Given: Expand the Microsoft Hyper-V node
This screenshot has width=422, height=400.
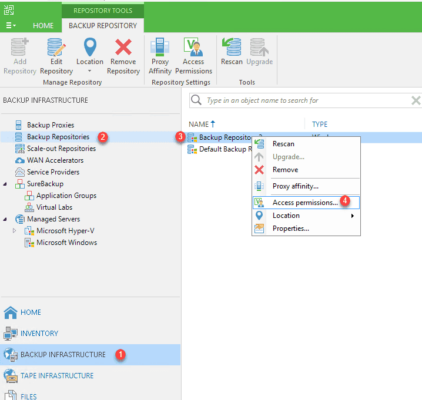Looking at the screenshot, I should tap(14, 230).
